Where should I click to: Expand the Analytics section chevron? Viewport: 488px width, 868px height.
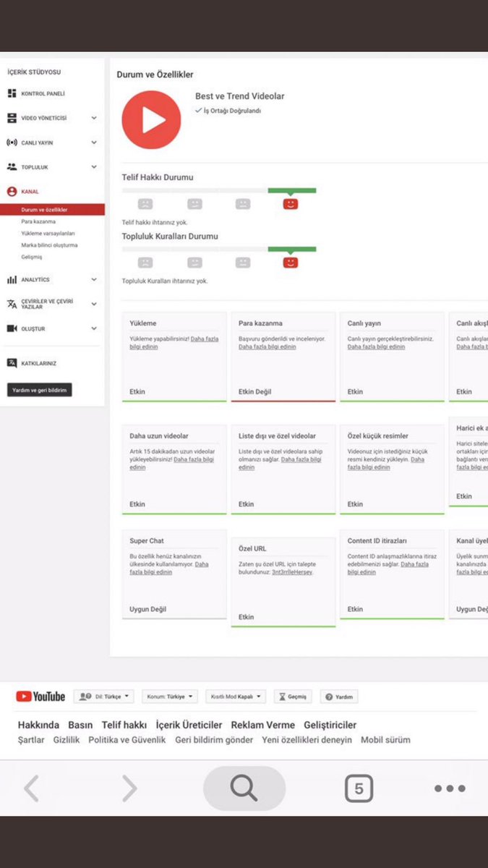(x=94, y=279)
